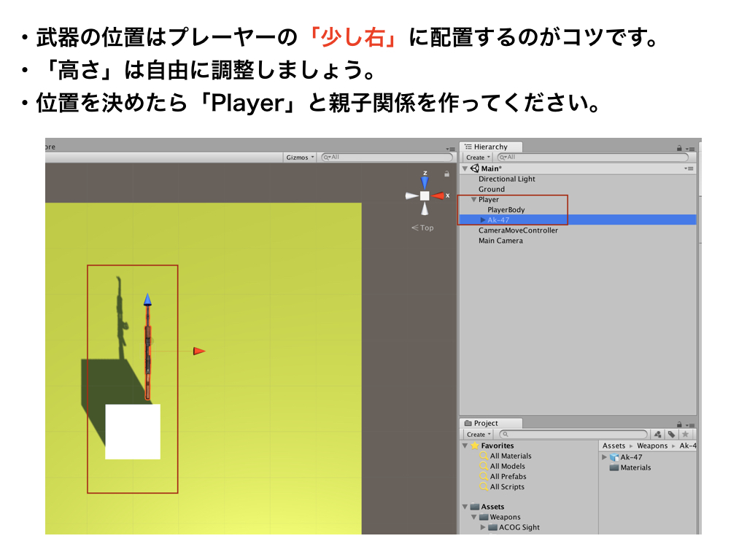Collapse the Favorites group in Project
This screenshot has height=560, width=747.
click(465, 446)
